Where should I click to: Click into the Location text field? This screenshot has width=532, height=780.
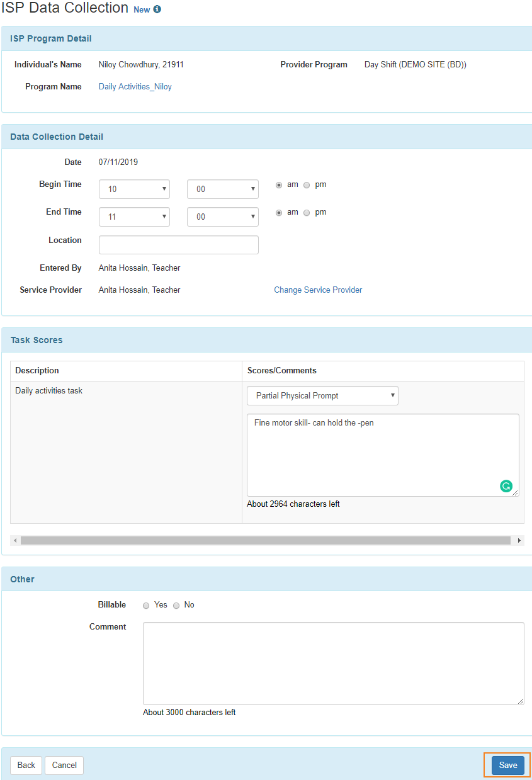click(x=179, y=245)
